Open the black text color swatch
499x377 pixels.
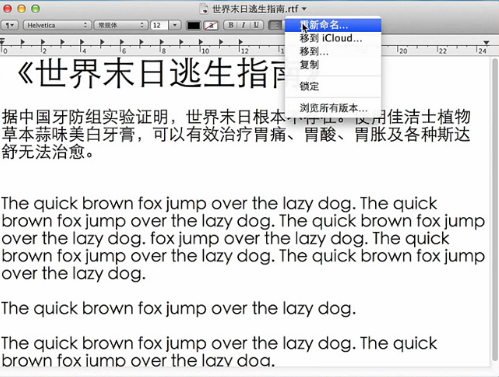tap(193, 25)
